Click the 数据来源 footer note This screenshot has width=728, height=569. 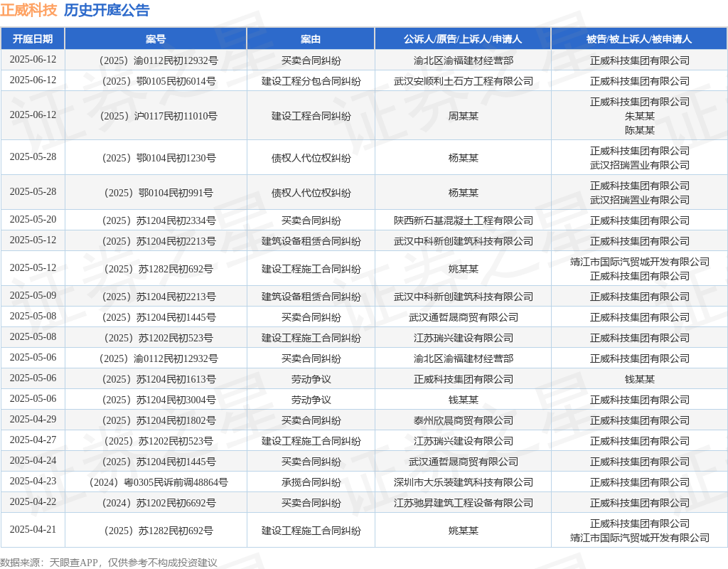(109, 563)
